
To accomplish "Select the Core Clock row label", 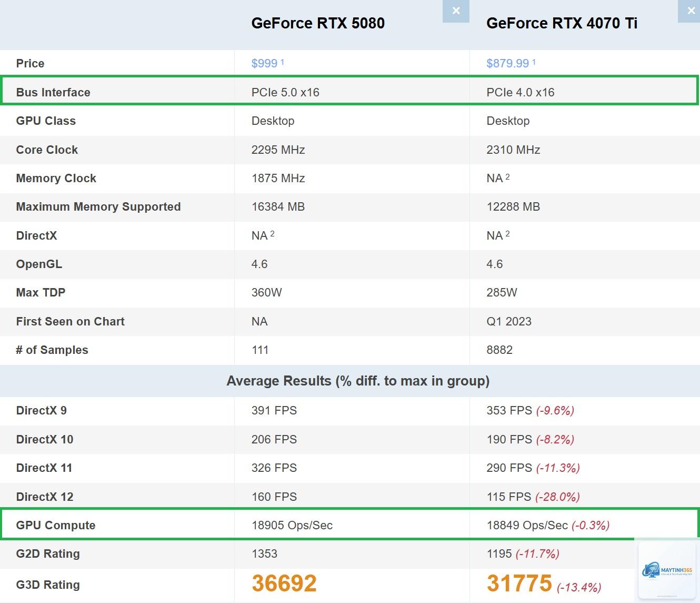I will pos(47,150).
